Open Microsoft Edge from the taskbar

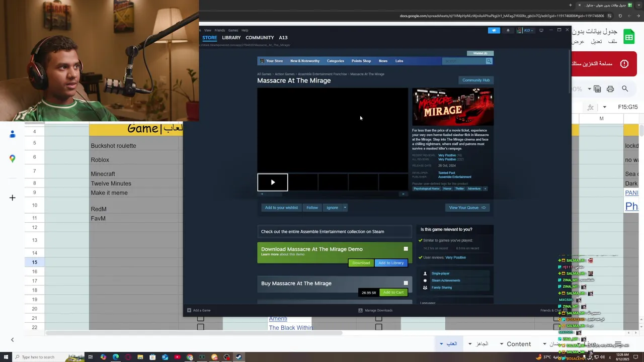click(116, 357)
